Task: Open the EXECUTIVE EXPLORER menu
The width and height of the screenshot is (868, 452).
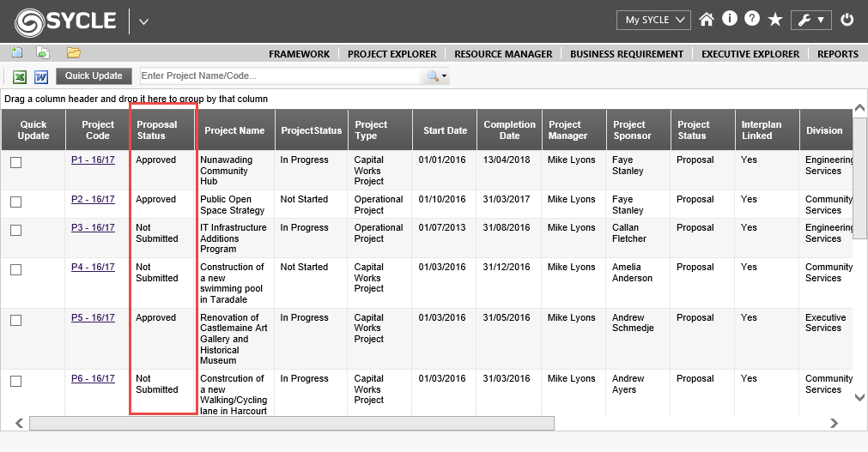Action: point(750,54)
